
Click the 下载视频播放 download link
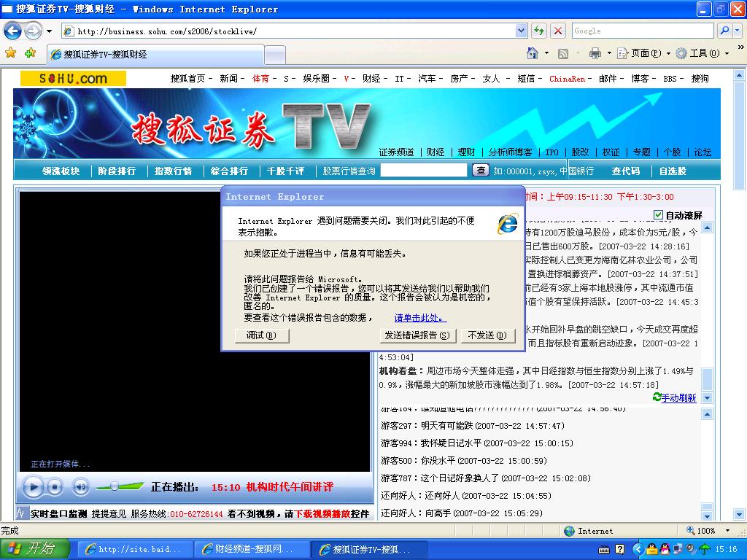tap(322, 514)
